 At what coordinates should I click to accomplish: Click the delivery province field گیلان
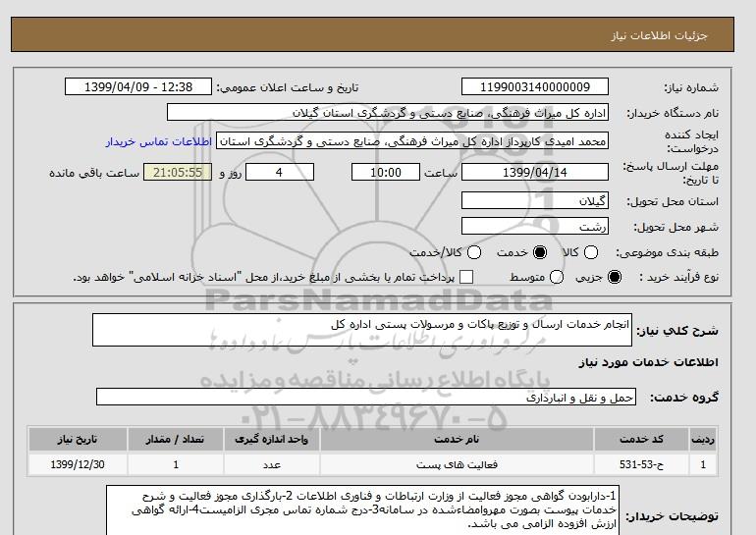click(535, 200)
